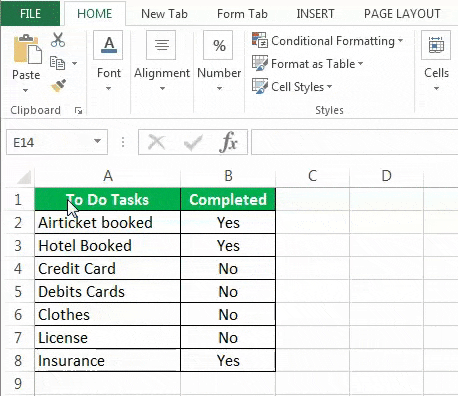The width and height of the screenshot is (458, 396).
Task: Expand the Cell Styles dropdown arrow
Action: pos(329,86)
